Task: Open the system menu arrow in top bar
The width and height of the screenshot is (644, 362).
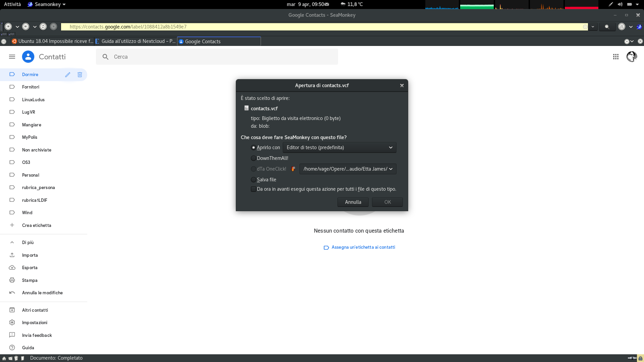Action: click(x=637, y=4)
